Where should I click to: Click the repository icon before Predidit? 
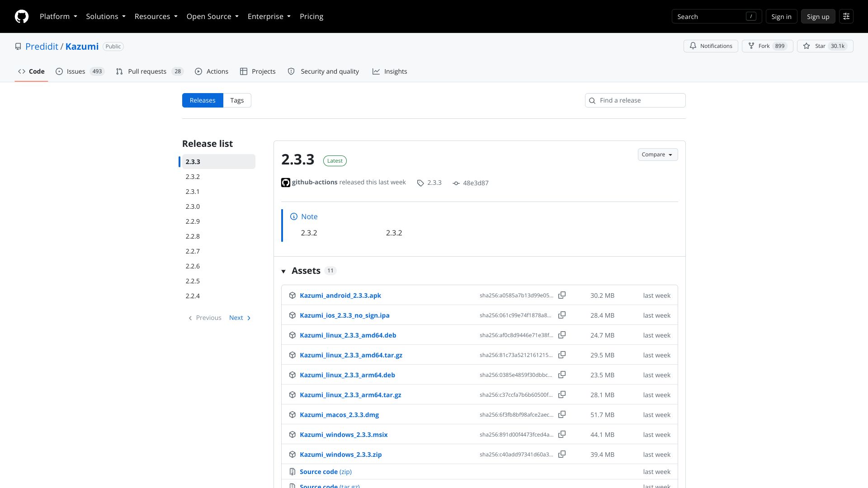pyautogui.click(x=18, y=47)
